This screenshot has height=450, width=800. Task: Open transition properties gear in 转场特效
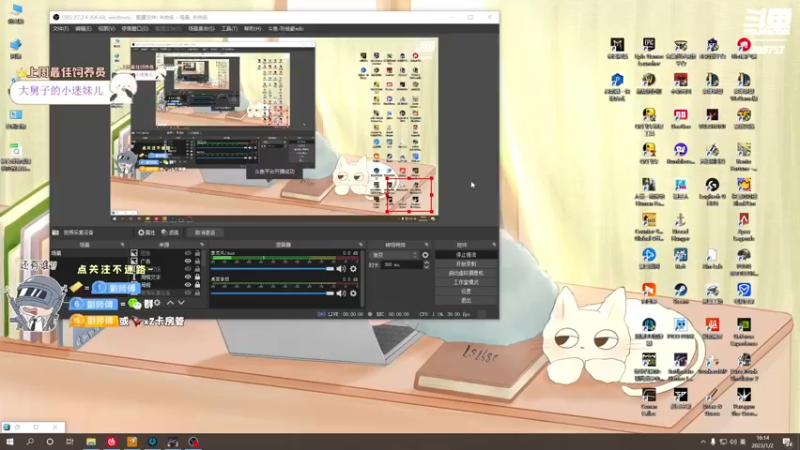[425, 255]
